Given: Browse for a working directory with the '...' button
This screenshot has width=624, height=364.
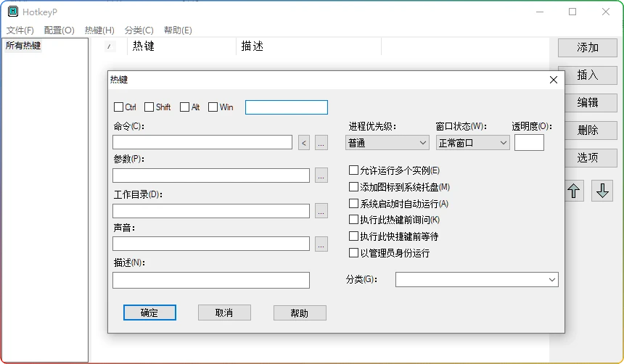Looking at the screenshot, I should pos(321,211).
